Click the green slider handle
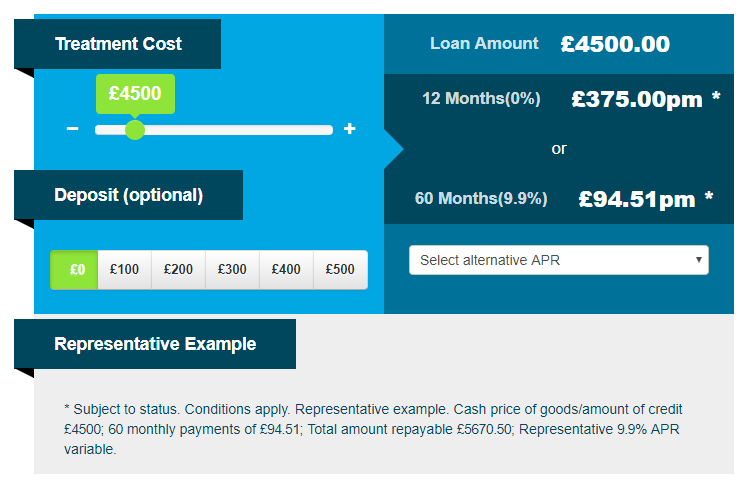The width and height of the screenshot is (754, 488). pyautogui.click(x=135, y=130)
